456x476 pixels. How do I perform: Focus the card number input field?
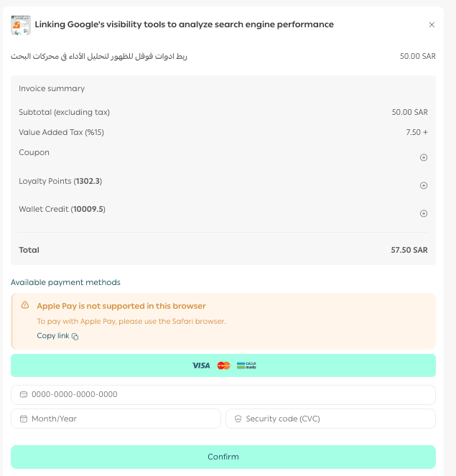coord(230,394)
